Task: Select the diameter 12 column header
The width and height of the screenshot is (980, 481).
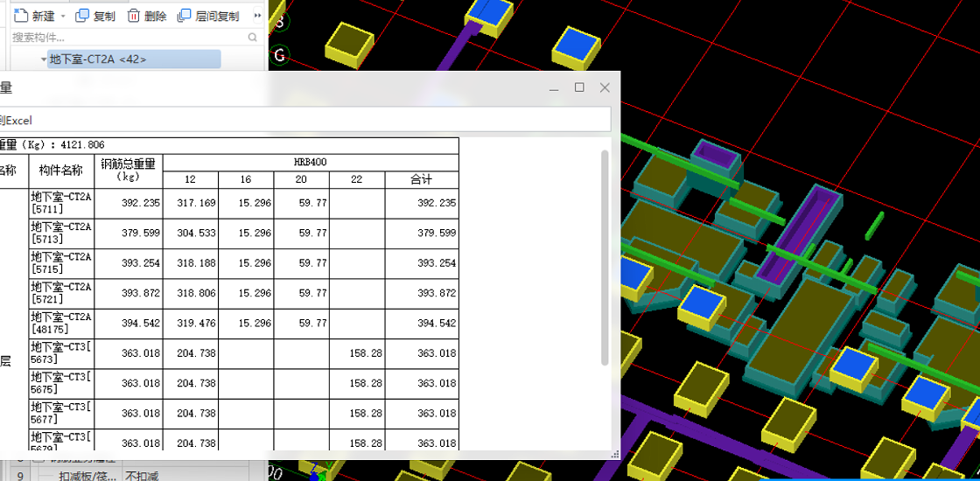Action: pos(191,180)
